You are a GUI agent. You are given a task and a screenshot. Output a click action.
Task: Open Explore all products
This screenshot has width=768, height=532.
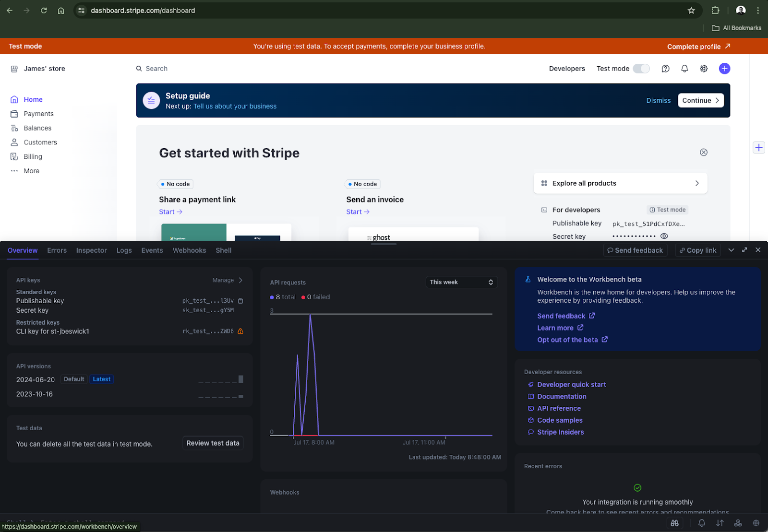(x=620, y=183)
